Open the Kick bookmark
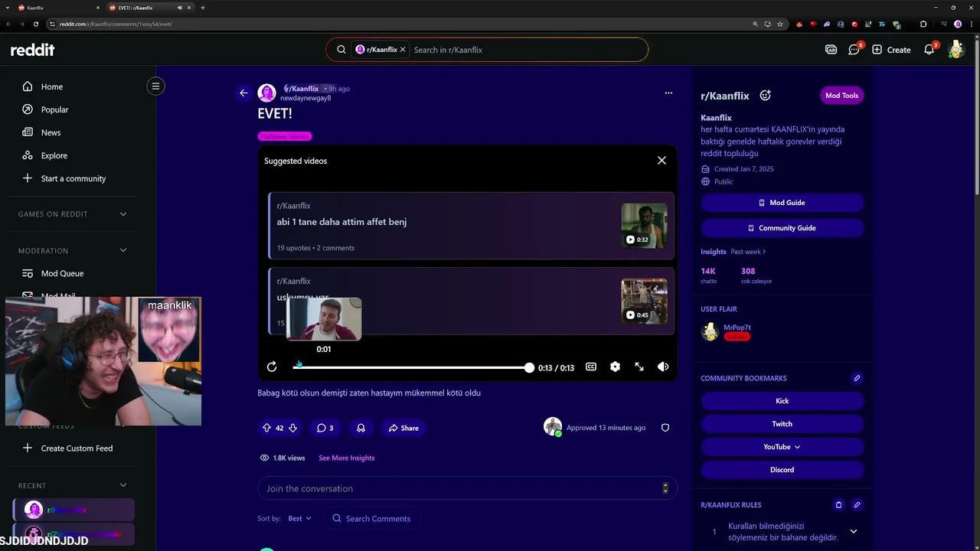Screen dimensions: 980x551 782,401
